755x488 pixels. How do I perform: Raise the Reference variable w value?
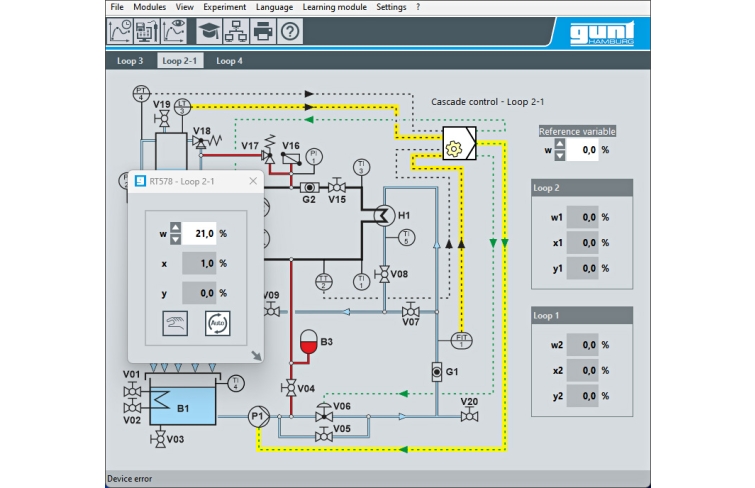point(560,144)
